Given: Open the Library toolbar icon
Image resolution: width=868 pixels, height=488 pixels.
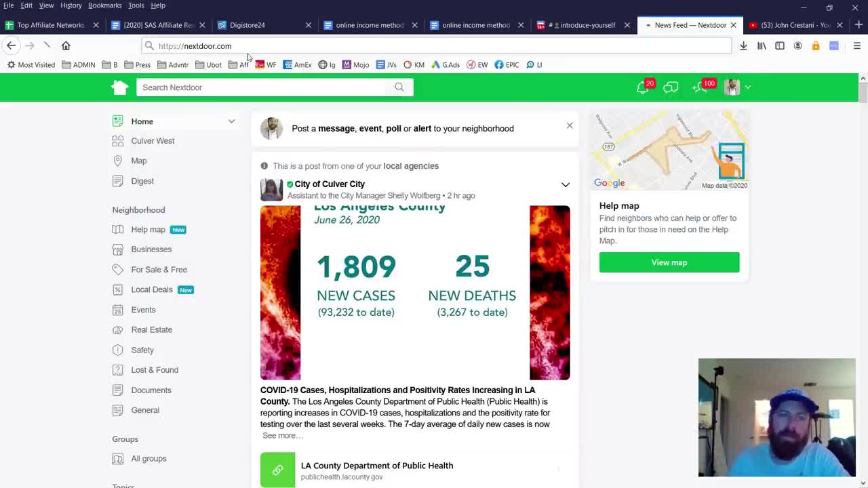Looking at the screenshot, I should 762,45.
